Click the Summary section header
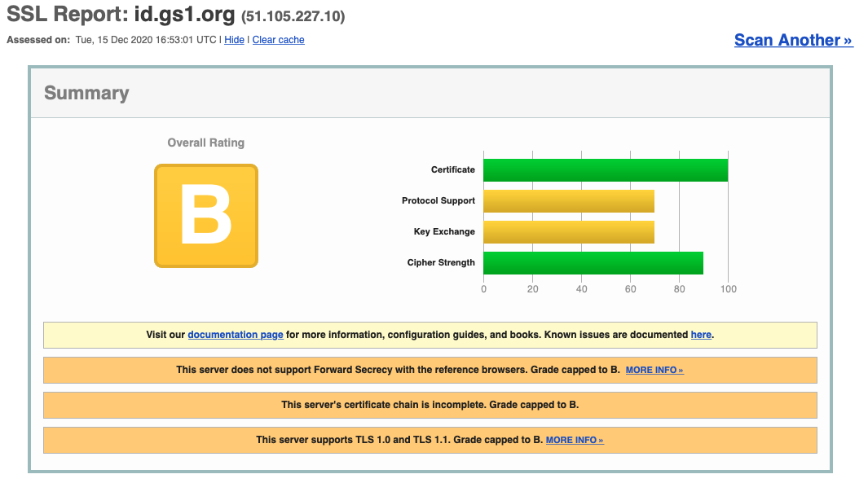868x483 pixels. (86, 93)
